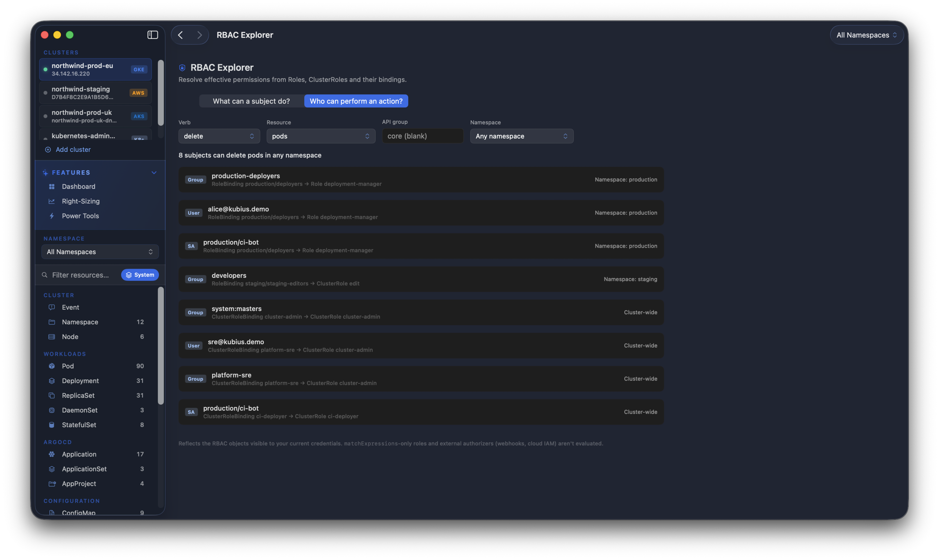939x560 pixels.
Task: Open the production-deployers group row
Action: tap(421, 180)
